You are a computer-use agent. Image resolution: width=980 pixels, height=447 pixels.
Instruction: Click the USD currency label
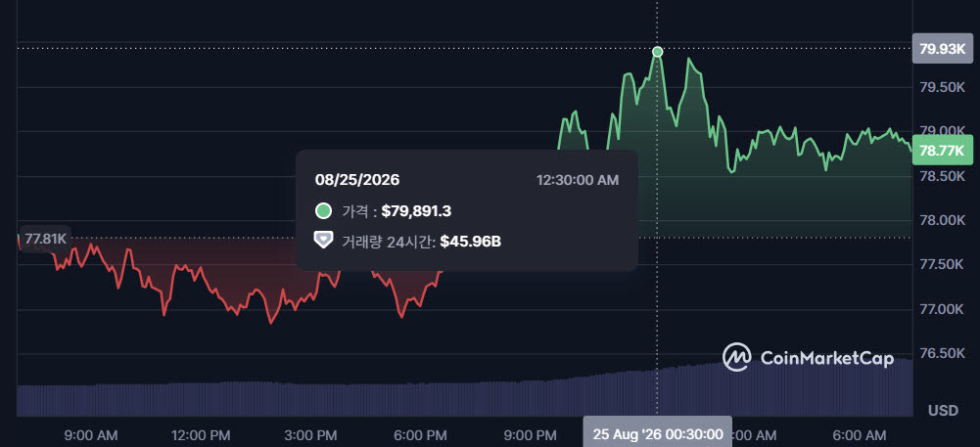coord(943,410)
